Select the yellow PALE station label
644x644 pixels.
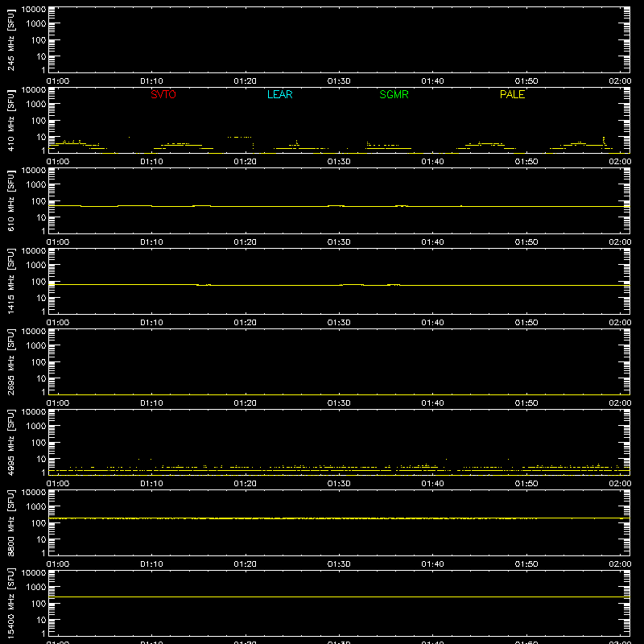512,94
